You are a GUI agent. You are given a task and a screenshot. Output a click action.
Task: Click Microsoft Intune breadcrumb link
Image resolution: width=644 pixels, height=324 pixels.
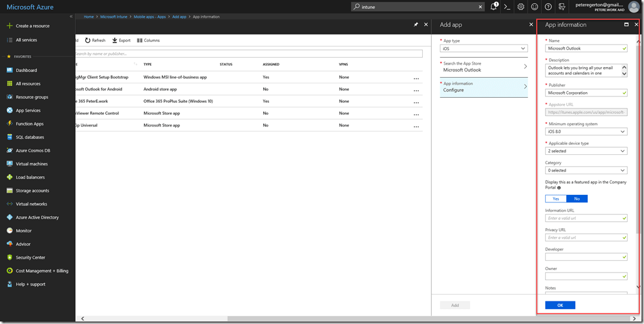(113, 17)
